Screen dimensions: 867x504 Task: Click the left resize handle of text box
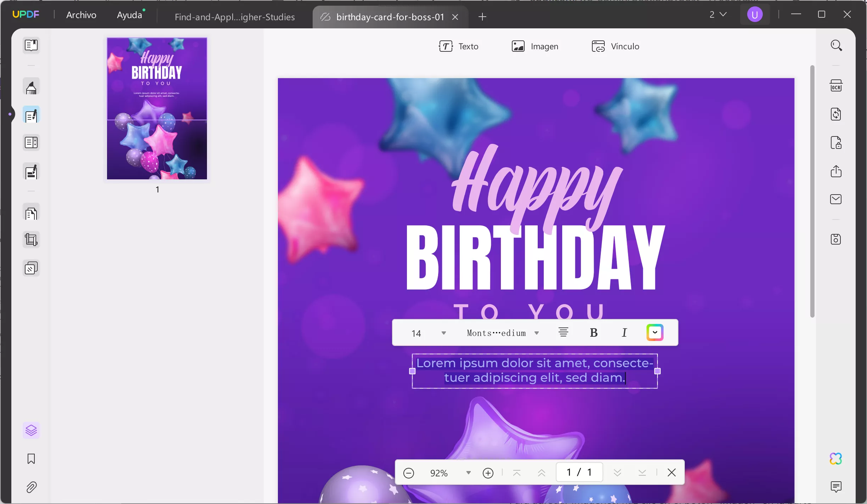(412, 371)
